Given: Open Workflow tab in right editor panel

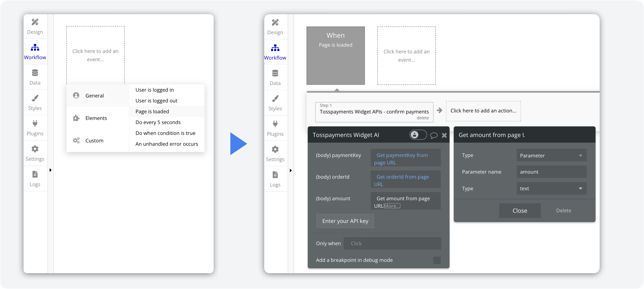Looking at the screenshot, I should (x=275, y=52).
